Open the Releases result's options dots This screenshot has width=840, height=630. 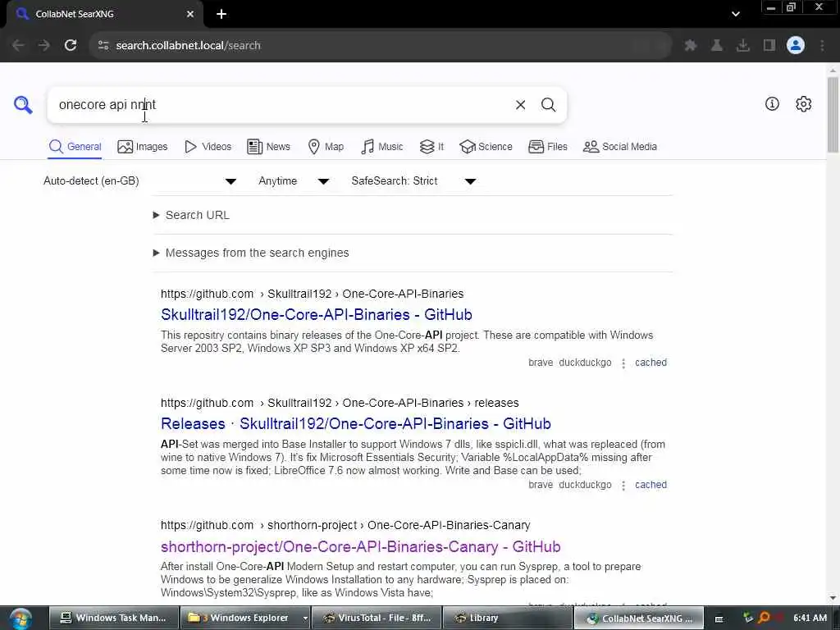pos(623,486)
